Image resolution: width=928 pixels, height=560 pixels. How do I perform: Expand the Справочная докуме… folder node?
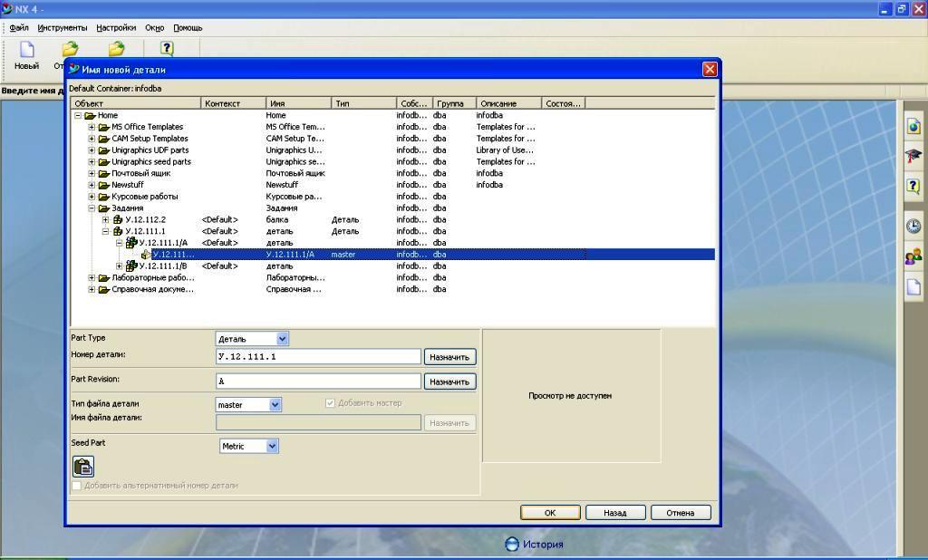click(92, 289)
